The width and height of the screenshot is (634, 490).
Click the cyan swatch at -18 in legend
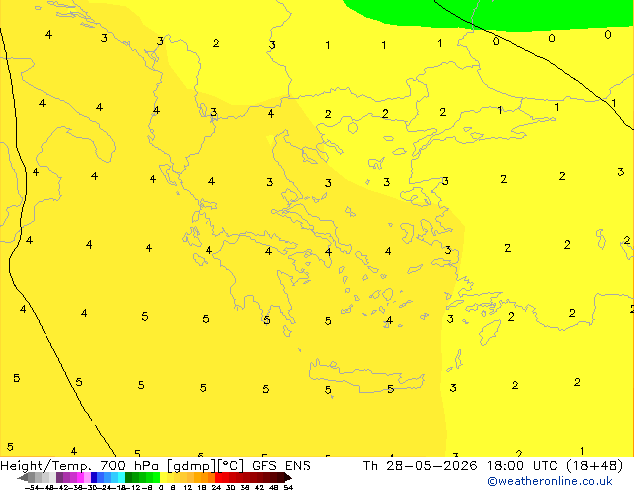pyautogui.click(x=121, y=477)
